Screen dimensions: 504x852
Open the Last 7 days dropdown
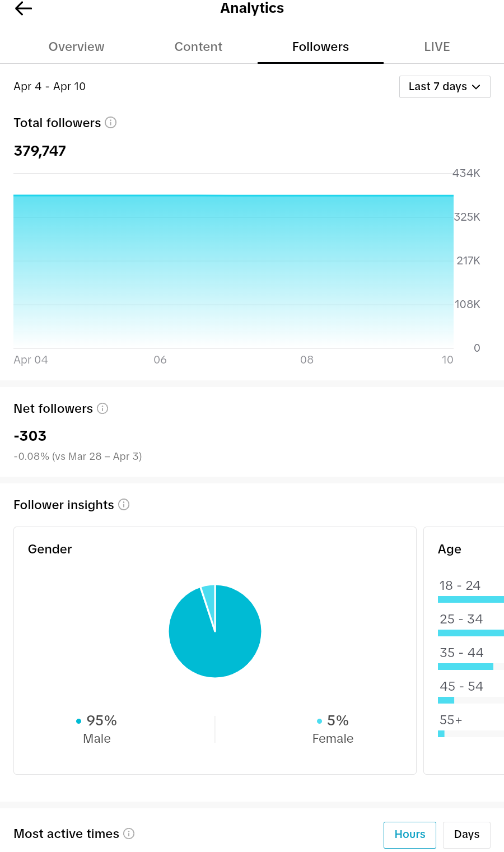(x=445, y=87)
